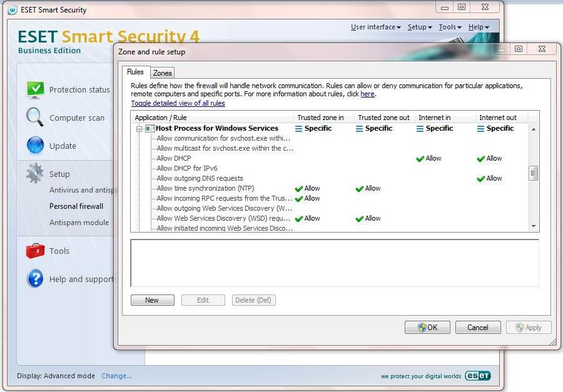Image resolution: width=563 pixels, height=392 pixels.
Task: Select Allow outgoing DNS requests rule
Action: (200, 178)
